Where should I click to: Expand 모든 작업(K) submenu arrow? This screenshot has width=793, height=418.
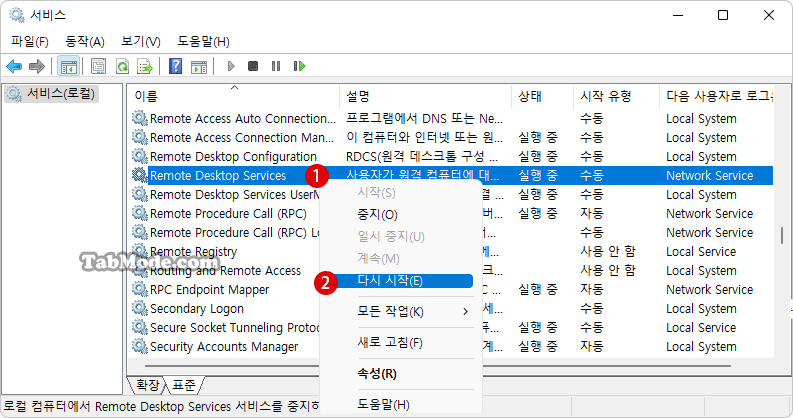click(x=465, y=312)
